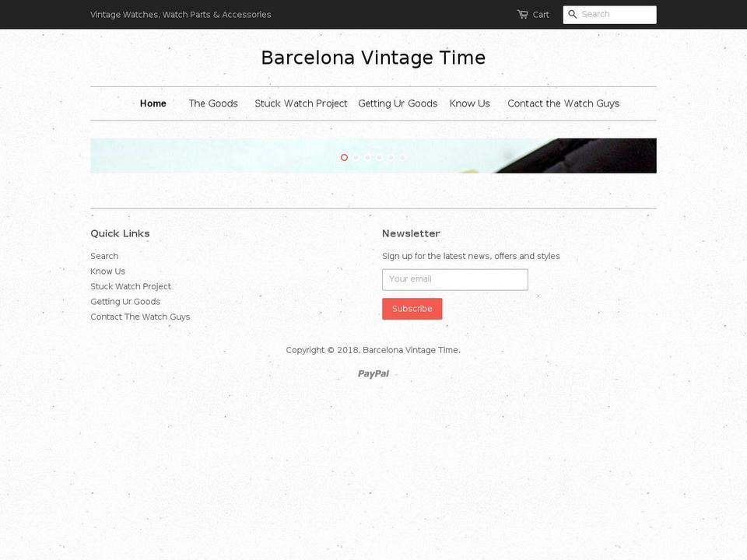The image size is (747, 560).
Task: Open The Goods menu item
Action: 213,103
